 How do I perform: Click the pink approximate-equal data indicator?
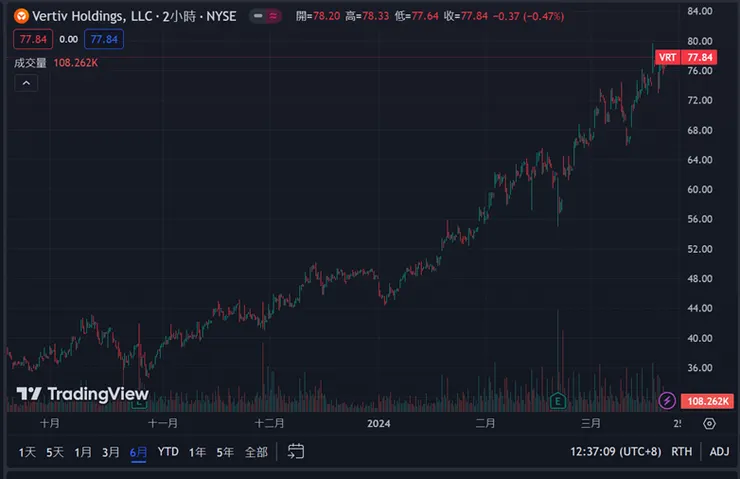pos(273,16)
